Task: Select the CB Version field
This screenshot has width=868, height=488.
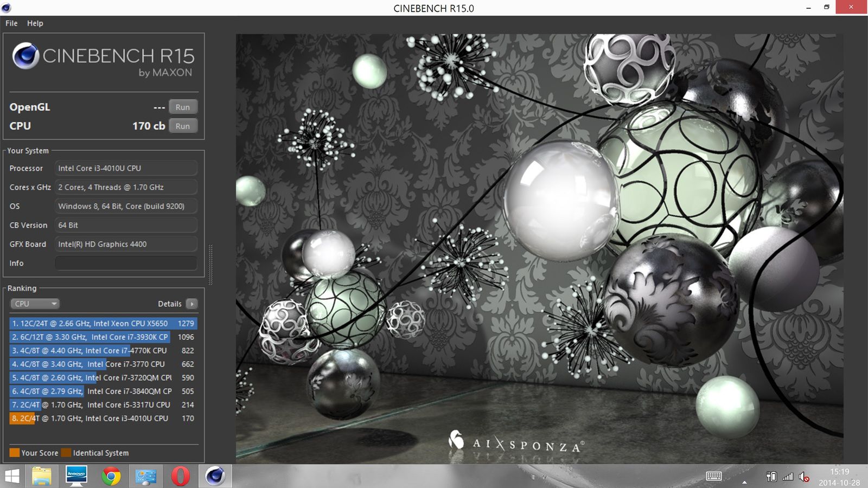Action: coord(126,225)
